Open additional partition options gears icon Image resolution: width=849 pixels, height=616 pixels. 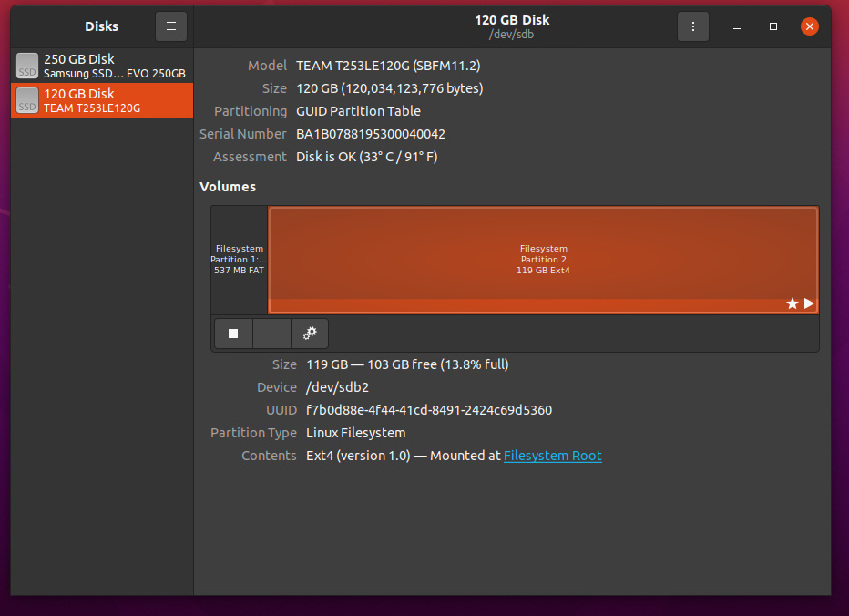[310, 334]
